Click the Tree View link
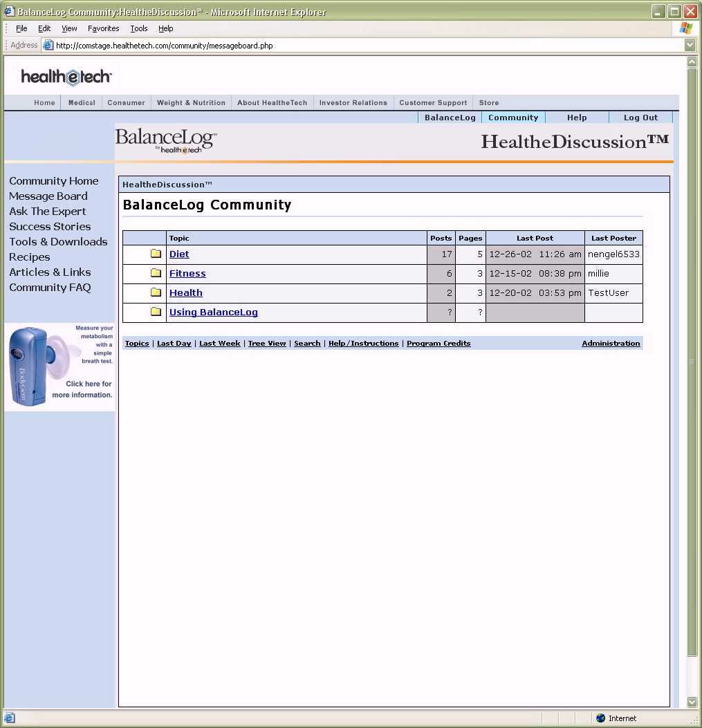Viewport: 702px width, 728px height. click(267, 343)
